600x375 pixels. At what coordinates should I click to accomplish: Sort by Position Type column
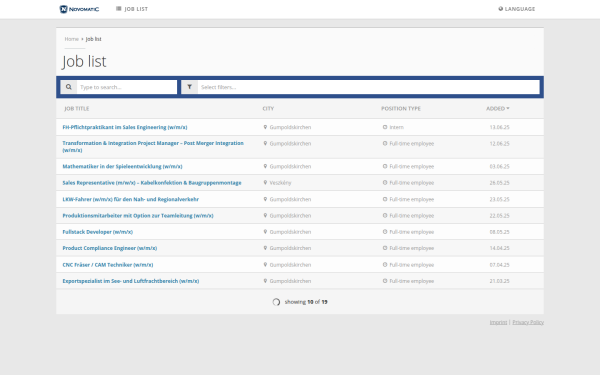pos(401,109)
